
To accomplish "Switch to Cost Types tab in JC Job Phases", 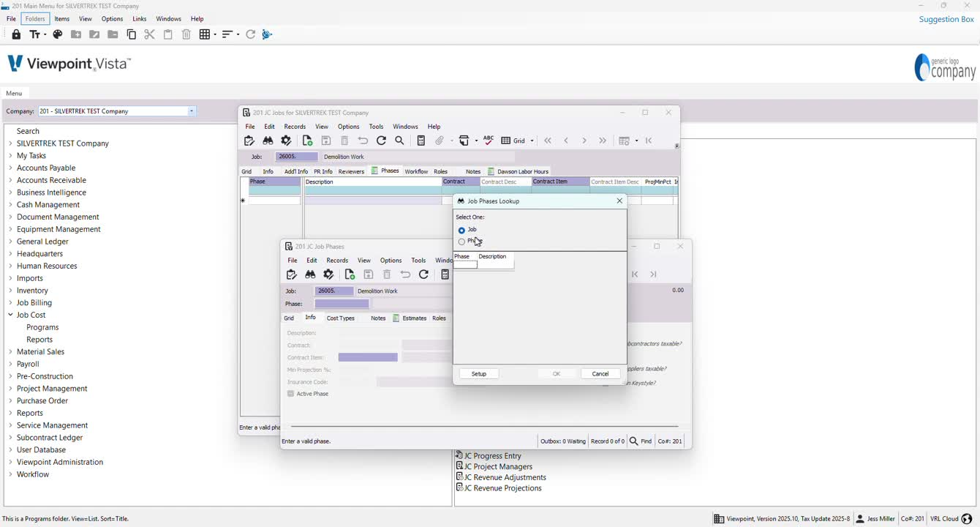I will [341, 318].
